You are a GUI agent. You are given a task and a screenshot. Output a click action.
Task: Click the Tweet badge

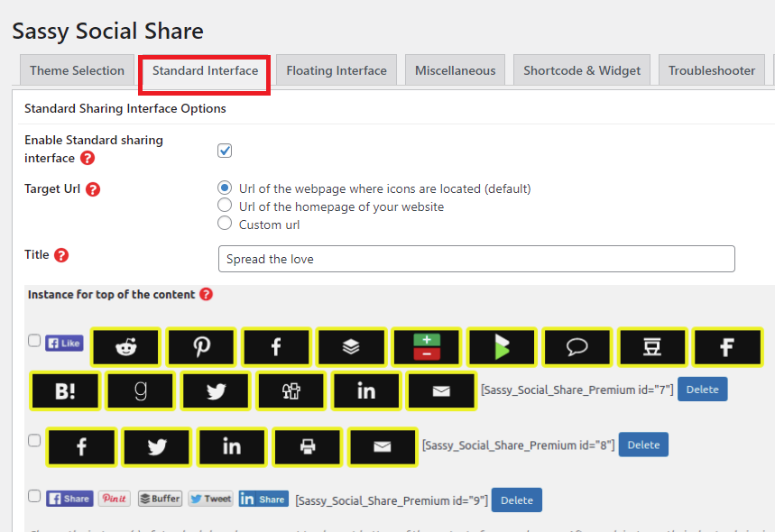(210, 499)
